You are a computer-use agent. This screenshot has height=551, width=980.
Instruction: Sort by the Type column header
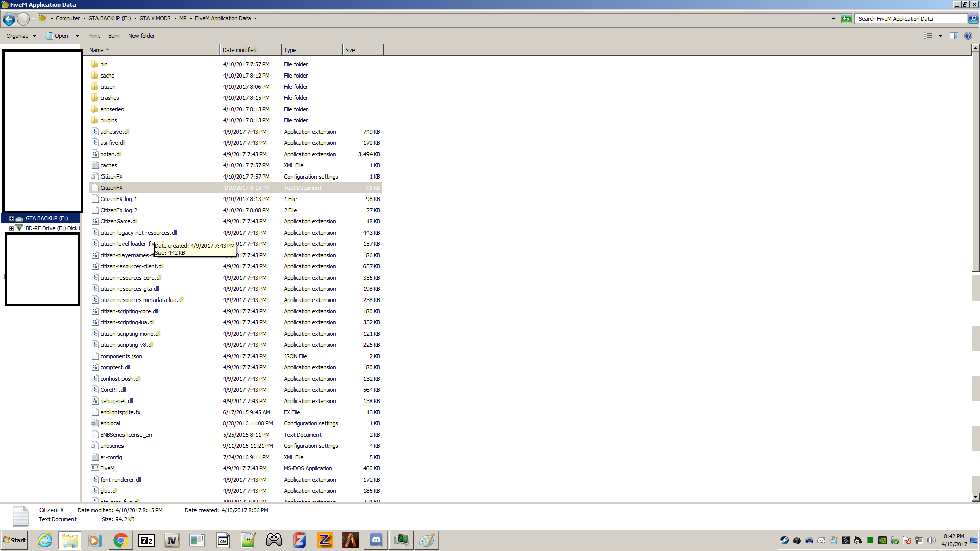pyautogui.click(x=312, y=50)
